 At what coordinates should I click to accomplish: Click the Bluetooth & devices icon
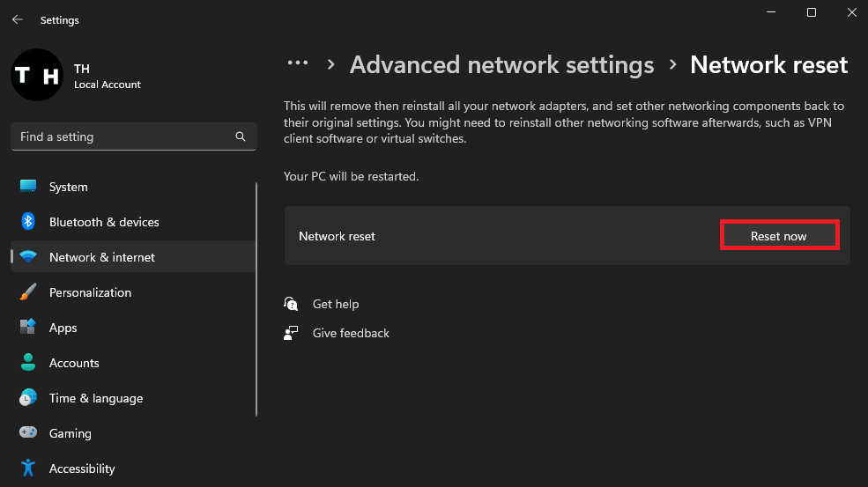coord(28,222)
